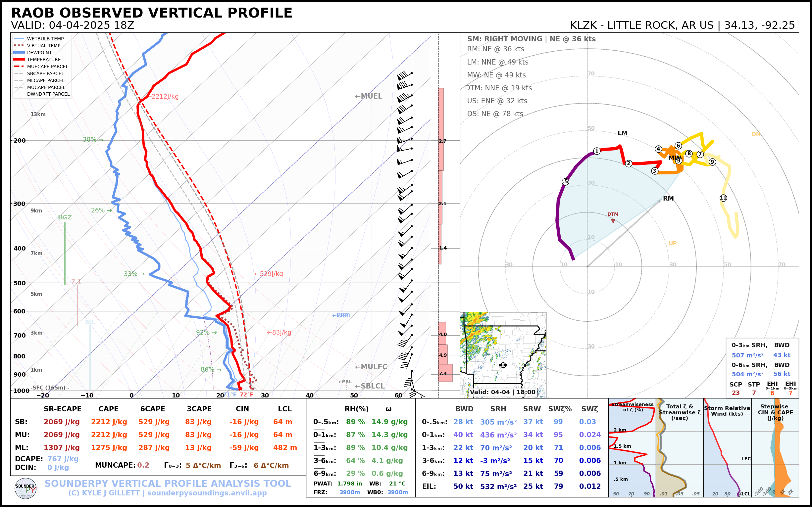The width and height of the screenshot is (812, 507).
Task: Click the TEMPERATURE legend entry
Action: click(44, 60)
